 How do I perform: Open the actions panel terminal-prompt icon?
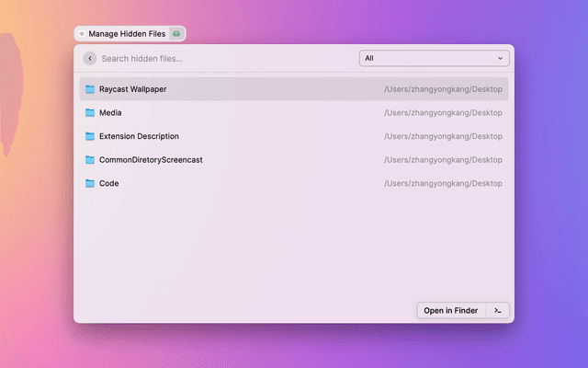click(497, 311)
